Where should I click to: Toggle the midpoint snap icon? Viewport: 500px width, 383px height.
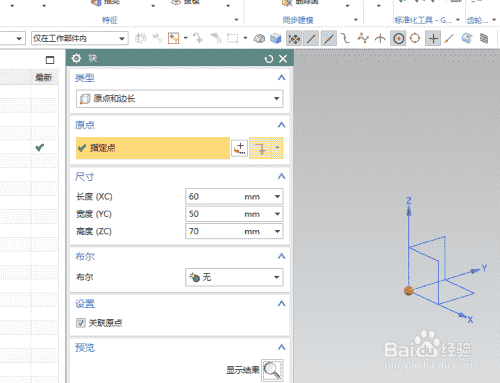coord(329,39)
